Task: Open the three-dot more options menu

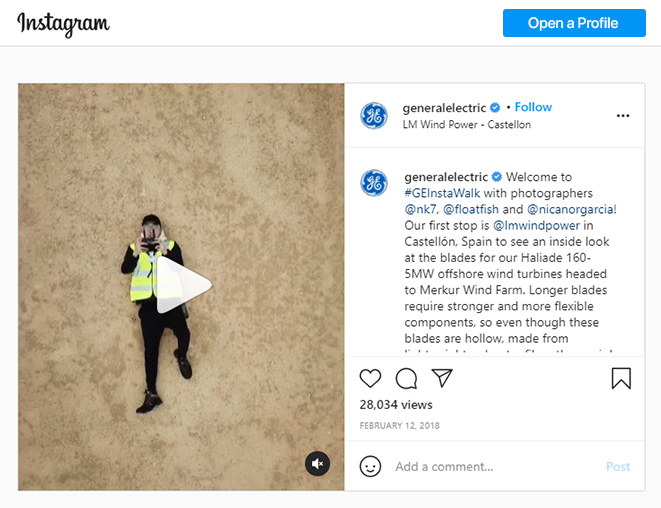Action: click(x=623, y=116)
